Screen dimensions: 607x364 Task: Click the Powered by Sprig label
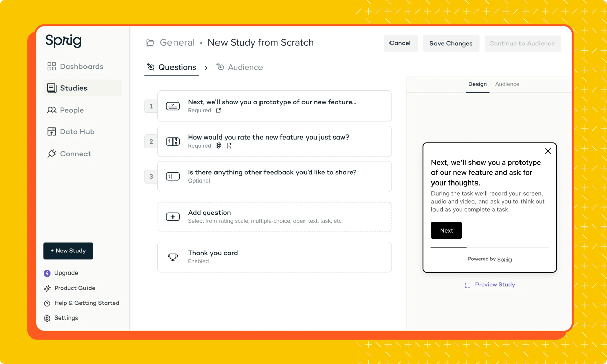pyautogui.click(x=490, y=259)
